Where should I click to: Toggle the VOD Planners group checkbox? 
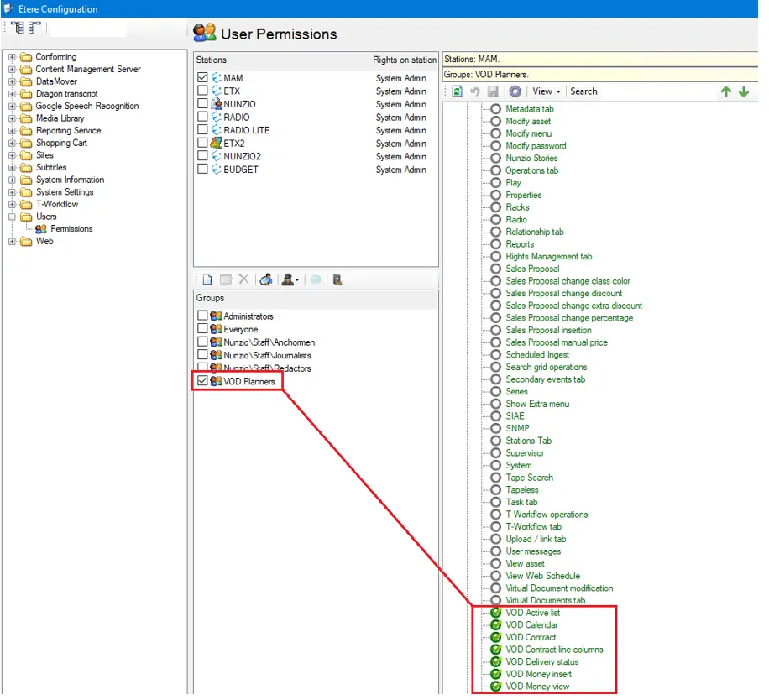202,381
